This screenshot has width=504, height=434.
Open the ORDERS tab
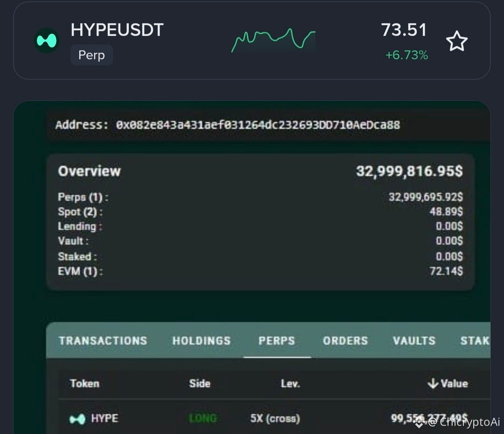pos(345,341)
